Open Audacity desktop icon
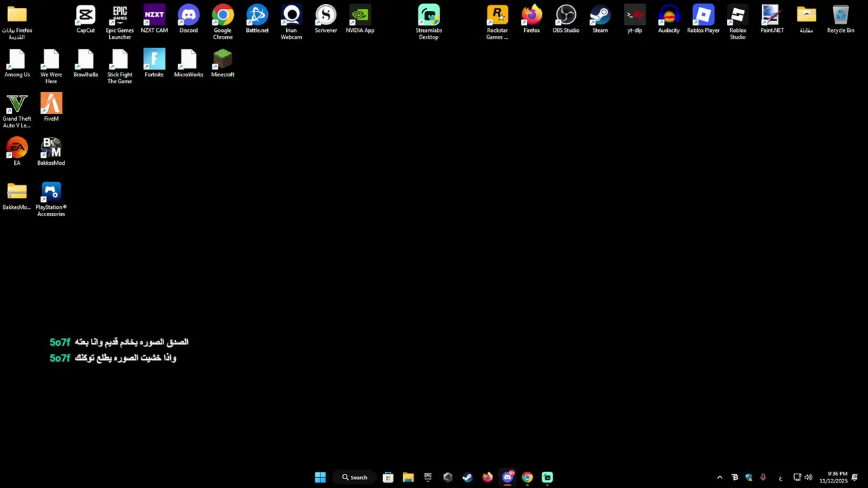The image size is (868, 488). click(669, 20)
